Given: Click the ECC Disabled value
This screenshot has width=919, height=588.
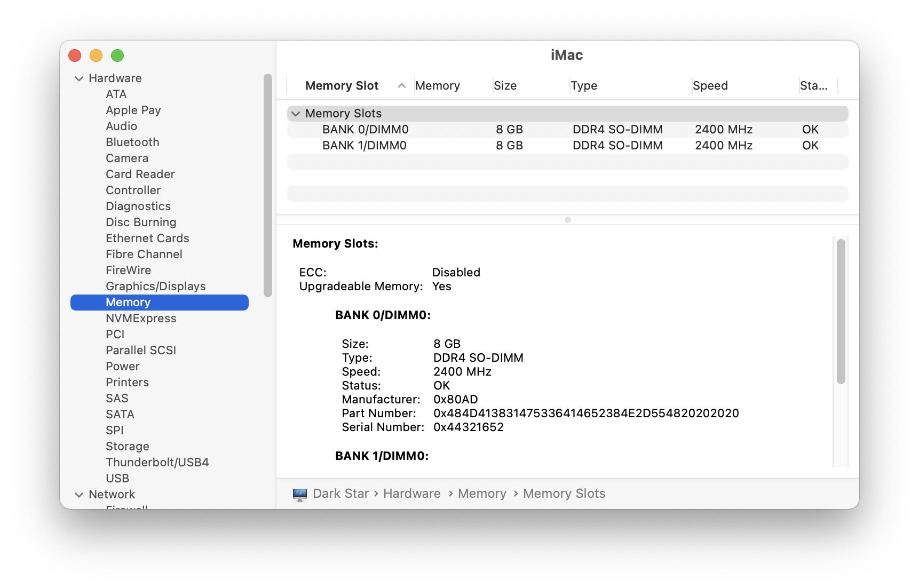Looking at the screenshot, I should point(456,273).
